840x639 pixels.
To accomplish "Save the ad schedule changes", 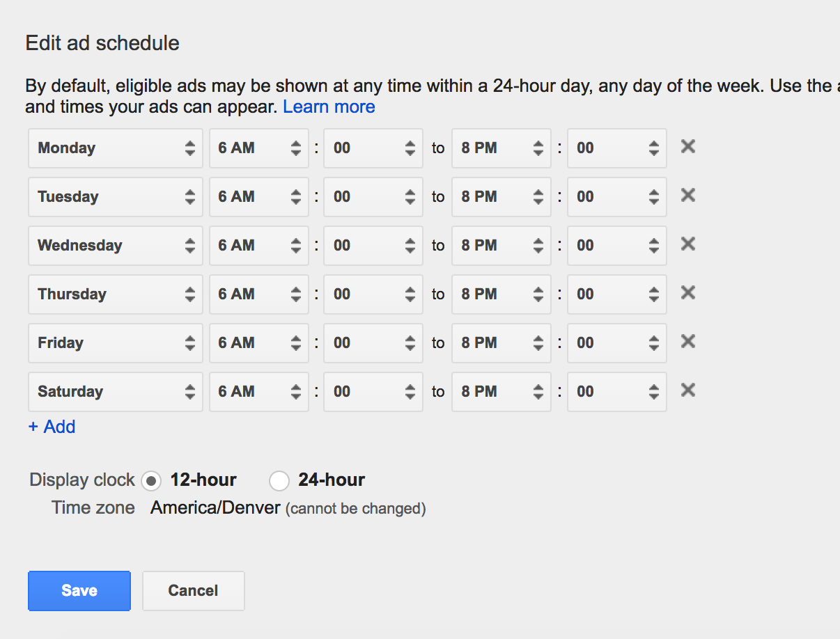I will (x=79, y=590).
